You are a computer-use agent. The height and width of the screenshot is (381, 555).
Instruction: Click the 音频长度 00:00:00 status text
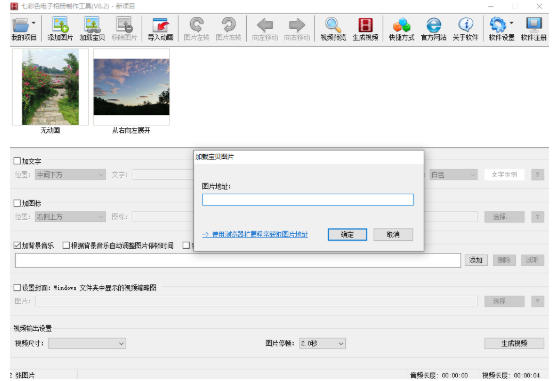(439, 375)
